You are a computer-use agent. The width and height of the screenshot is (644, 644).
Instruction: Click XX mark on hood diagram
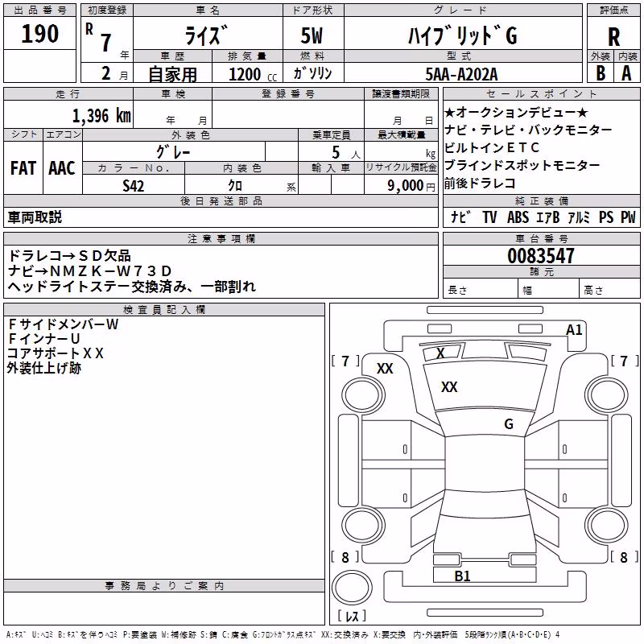tap(449, 386)
